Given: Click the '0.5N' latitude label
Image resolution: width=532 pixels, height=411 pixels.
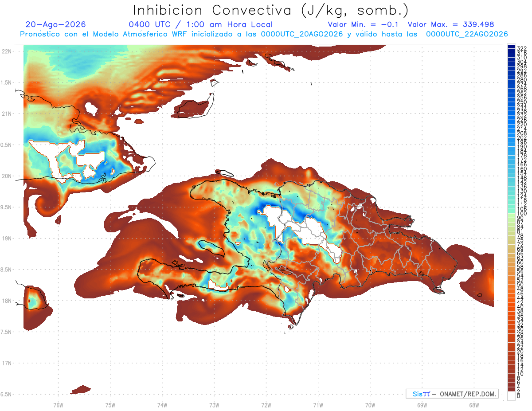Looking at the screenshot, I should [7, 145].
